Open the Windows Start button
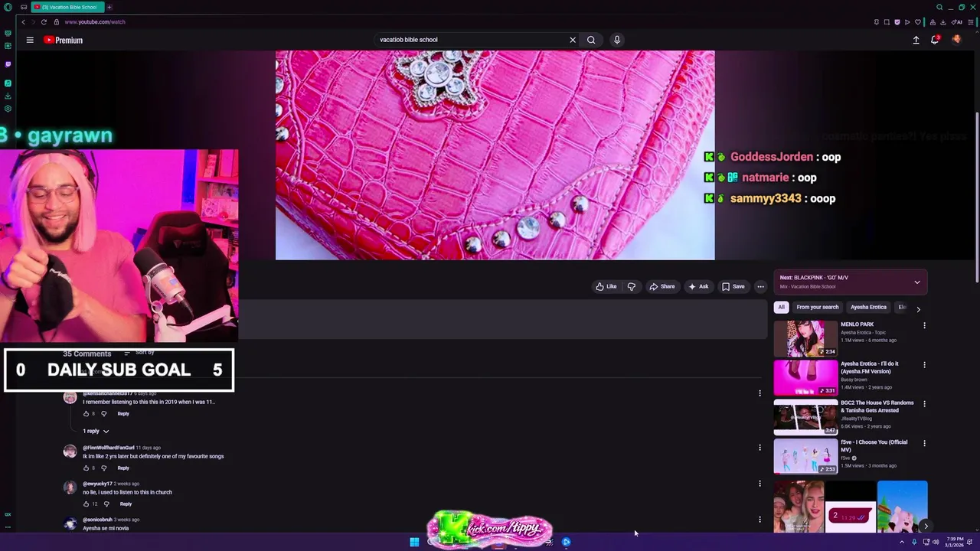 (x=414, y=542)
